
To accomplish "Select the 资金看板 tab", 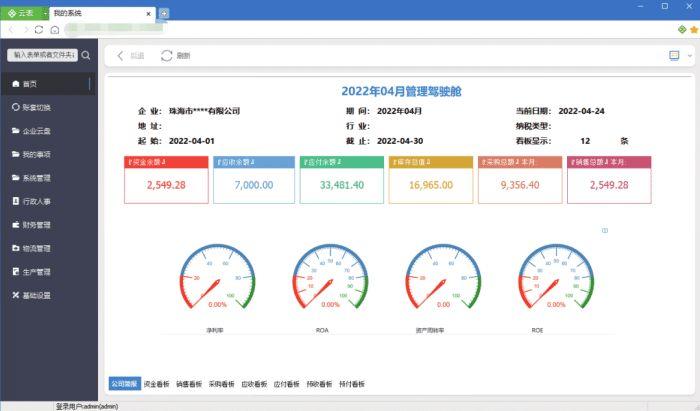I will [157, 384].
